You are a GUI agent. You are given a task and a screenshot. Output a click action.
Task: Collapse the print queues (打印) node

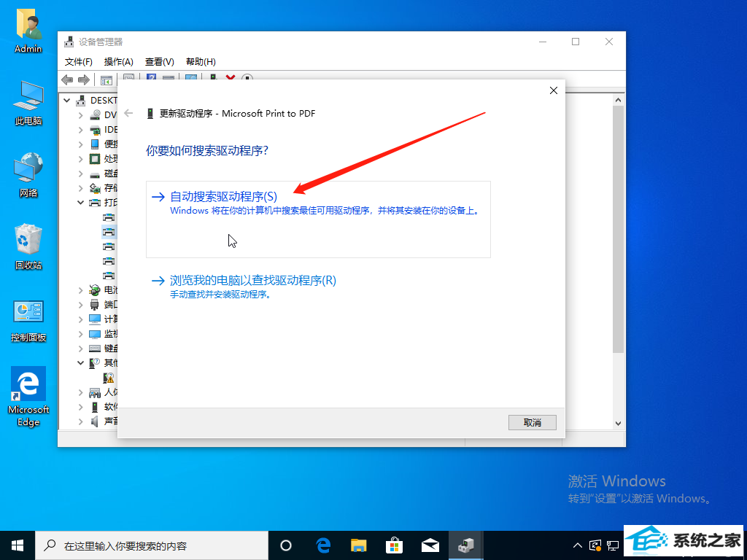click(81, 203)
